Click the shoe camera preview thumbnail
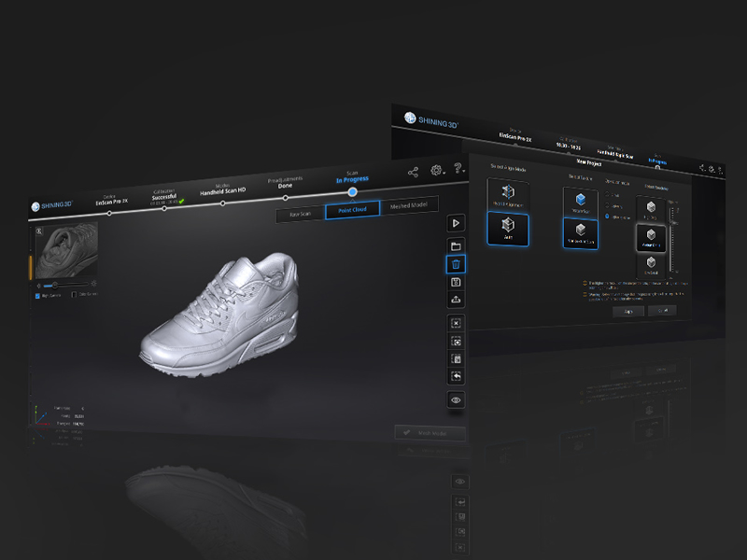The width and height of the screenshot is (747, 560). pos(66,250)
